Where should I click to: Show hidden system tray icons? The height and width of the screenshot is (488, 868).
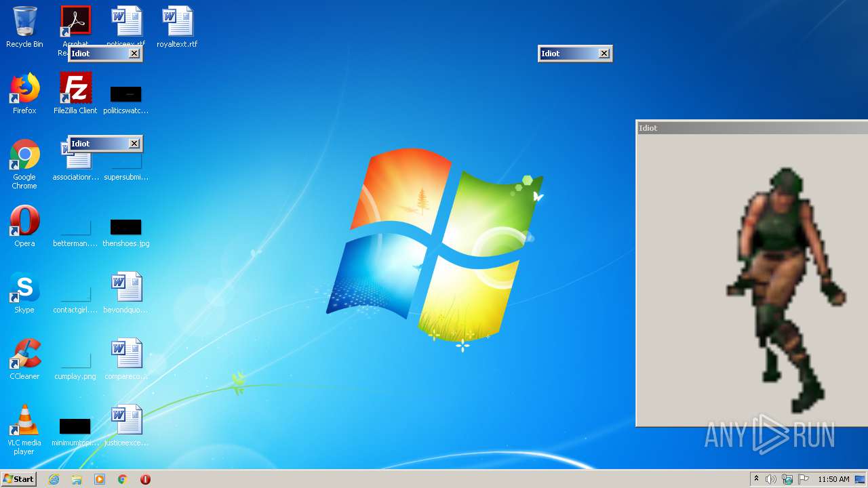click(x=757, y=479)
